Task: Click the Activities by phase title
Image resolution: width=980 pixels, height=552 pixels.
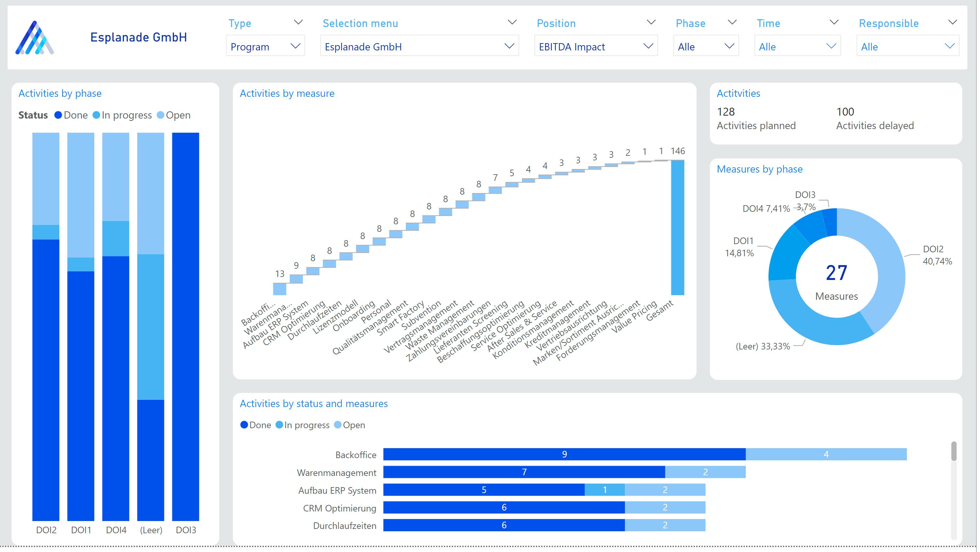Action: pos(60,93)
